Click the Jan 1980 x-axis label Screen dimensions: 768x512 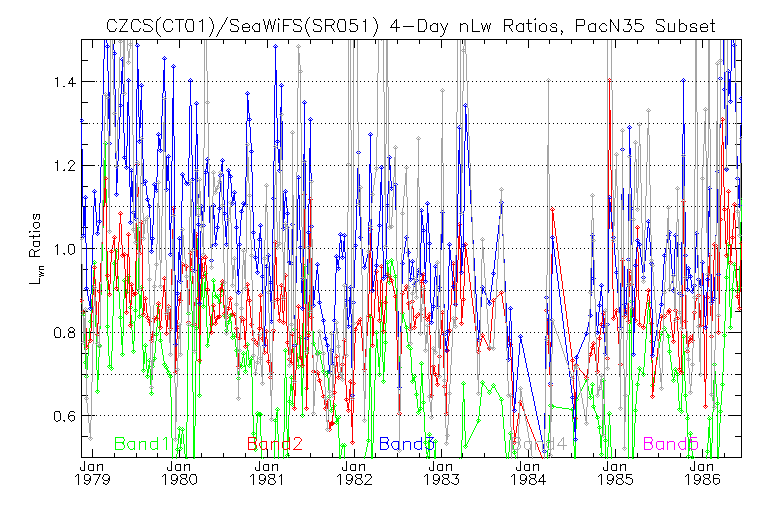click(179, 473)
